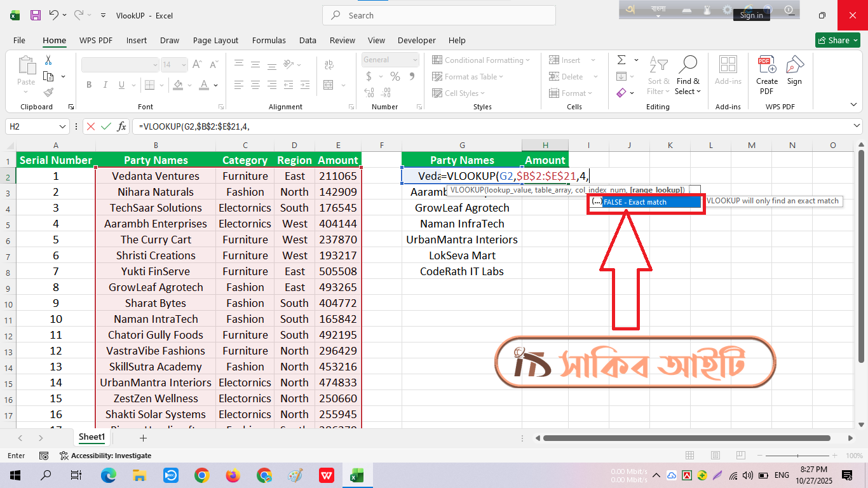
Task: Cancel the formula entry with X icon
Action: [x=91, y=126]
